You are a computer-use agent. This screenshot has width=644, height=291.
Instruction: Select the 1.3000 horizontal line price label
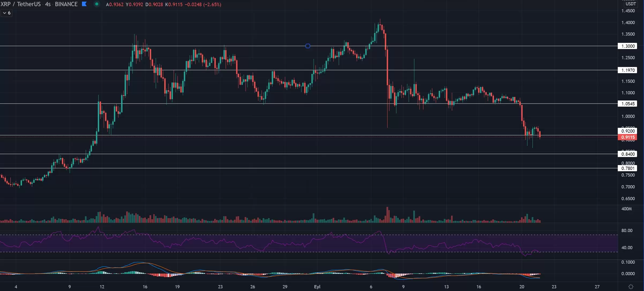pos(627,46)
